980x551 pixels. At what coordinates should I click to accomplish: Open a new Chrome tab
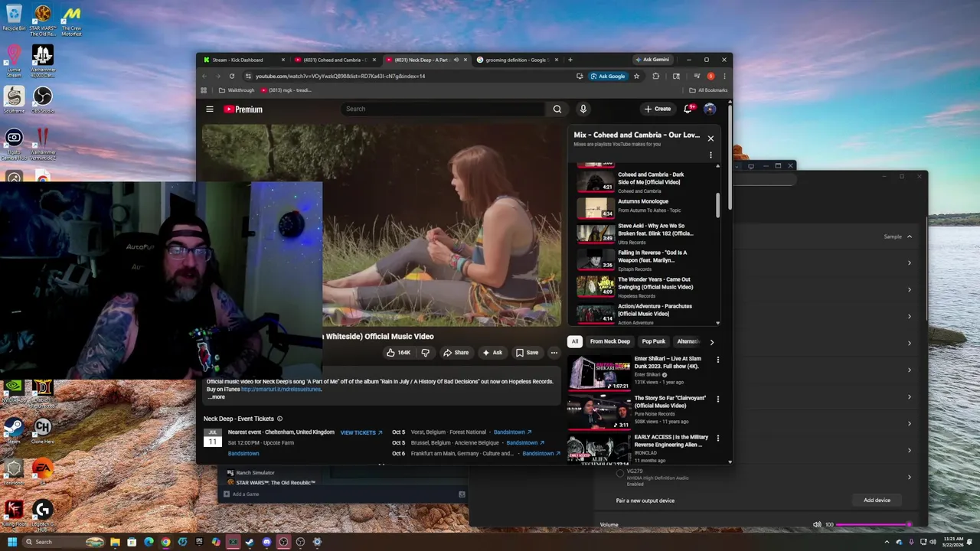click(570, 60)
